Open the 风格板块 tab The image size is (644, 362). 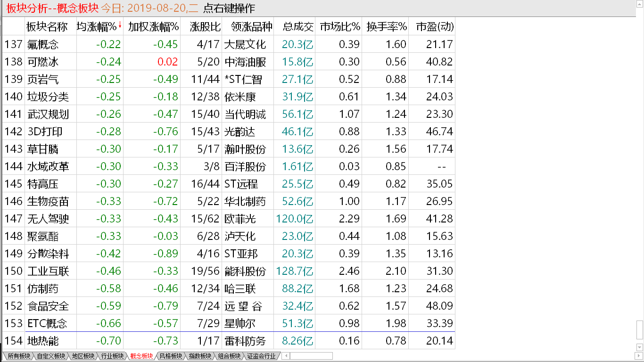(x=171, y=356)
